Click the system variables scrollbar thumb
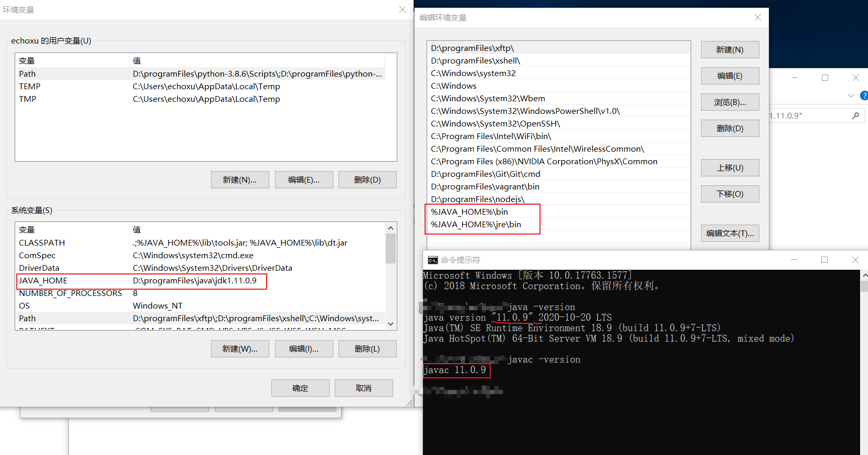The width and height of the screenshot is (868, 455). (x=390, y=248)
